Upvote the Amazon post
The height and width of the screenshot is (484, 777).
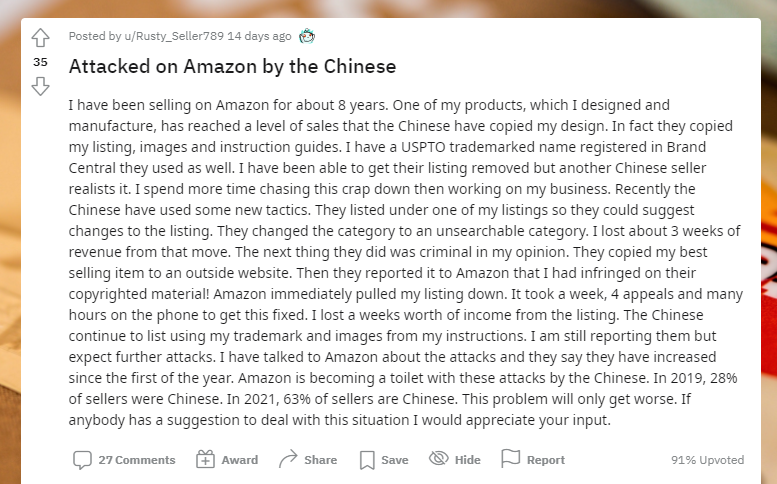pos(40,39)
